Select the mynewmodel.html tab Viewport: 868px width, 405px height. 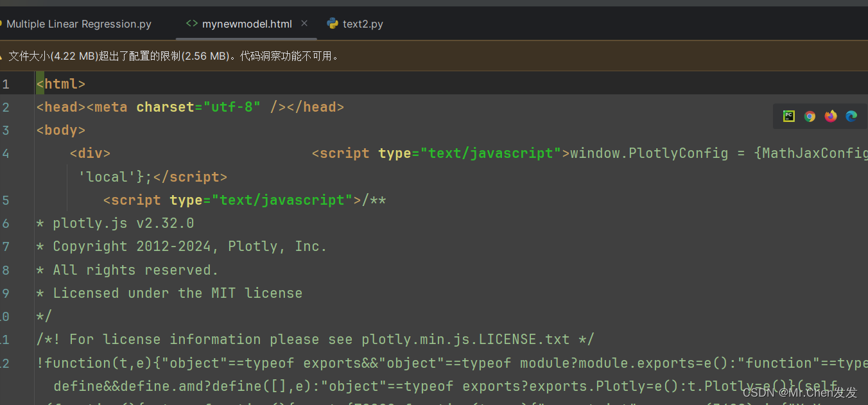pyautogui.click(x=247, y=24)
